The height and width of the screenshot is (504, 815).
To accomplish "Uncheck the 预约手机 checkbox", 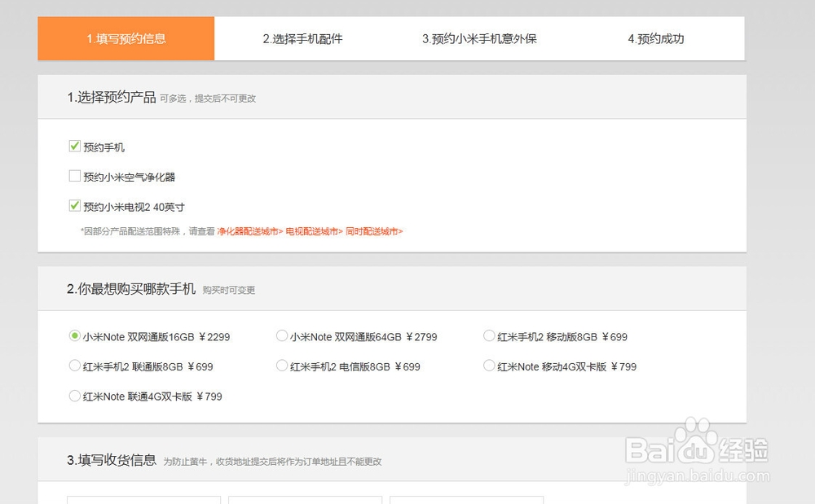I will point(75,147).
